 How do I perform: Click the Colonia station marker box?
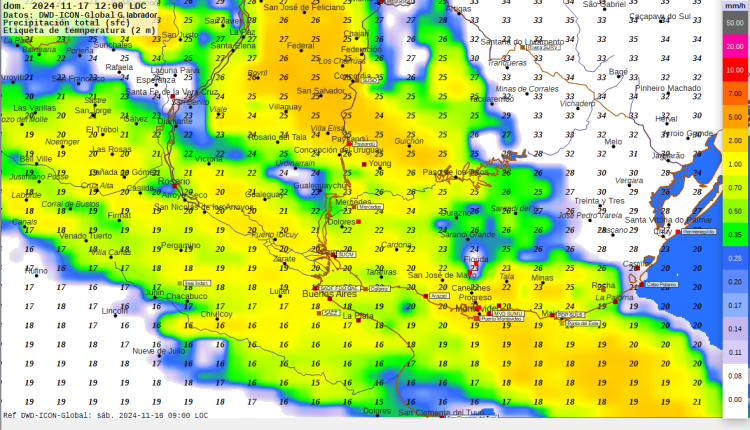tap(380, 288)
